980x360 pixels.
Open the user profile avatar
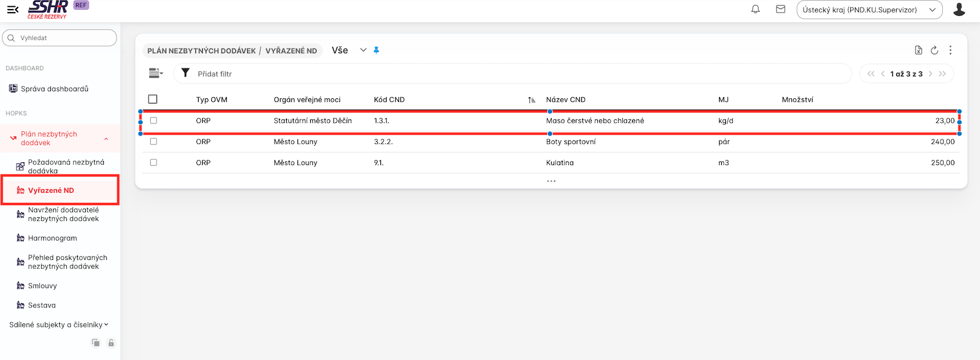click(x=959, y=10)
